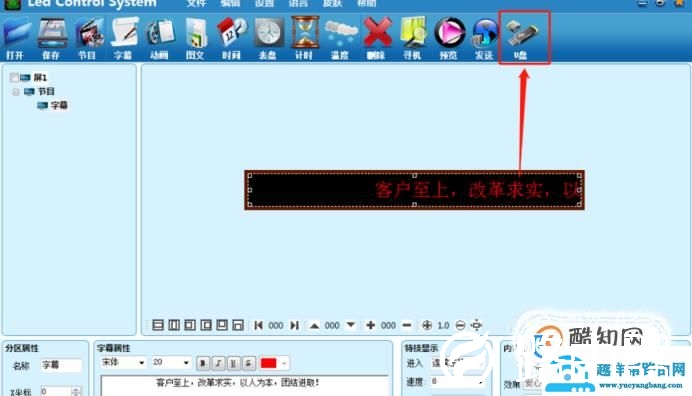The width and height of the screenshot is (692, 396).
Task: Click the plus sign below the canvas
Action: pos(370,325)
